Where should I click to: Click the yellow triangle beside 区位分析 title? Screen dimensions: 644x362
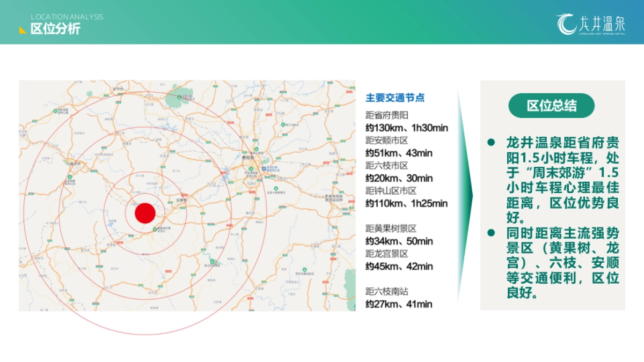click(x=23, y=29)
